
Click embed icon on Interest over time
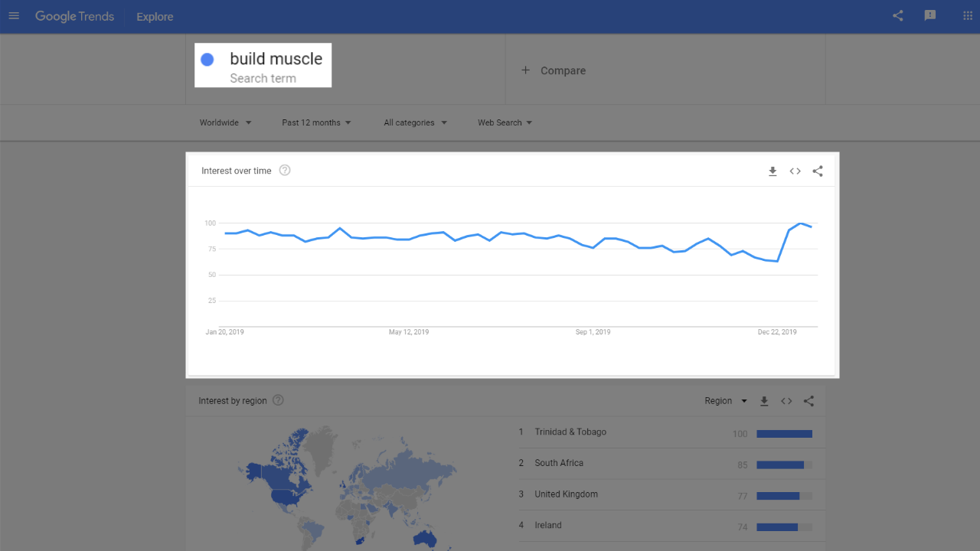point(795,171)
